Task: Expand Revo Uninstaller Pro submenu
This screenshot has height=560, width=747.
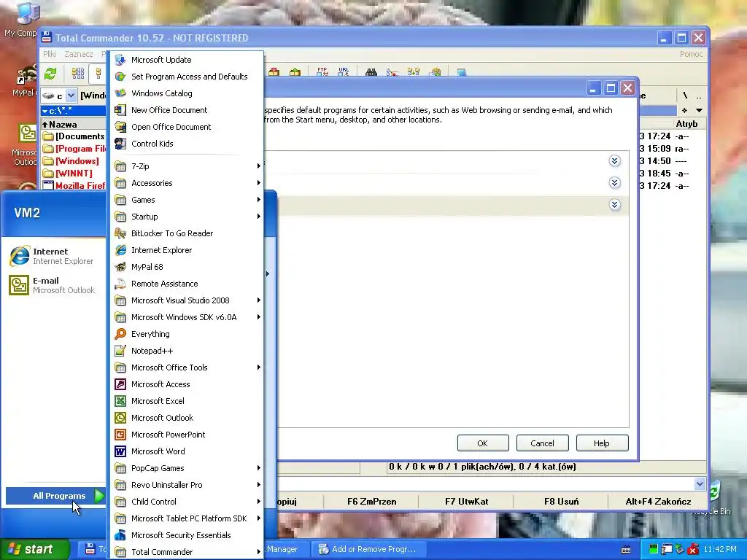Action: coord(187,485)
